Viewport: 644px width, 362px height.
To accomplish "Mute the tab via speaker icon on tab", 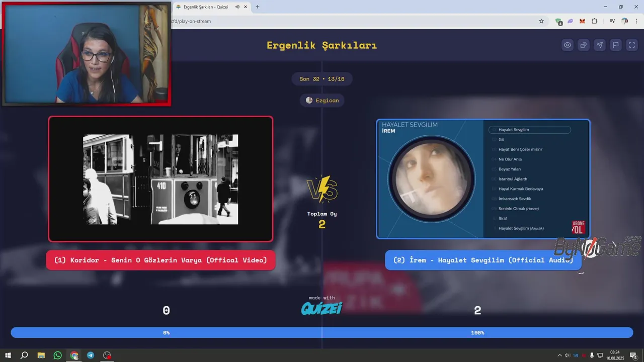I will click(237, 7).
